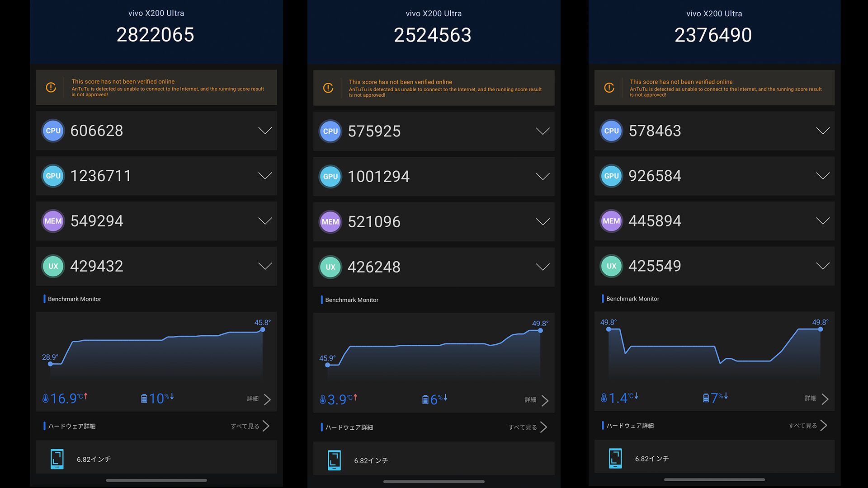868x488 pixels.
Task: Click the phone screen icon in the 2524563 panel
Action: pos(335,460)
